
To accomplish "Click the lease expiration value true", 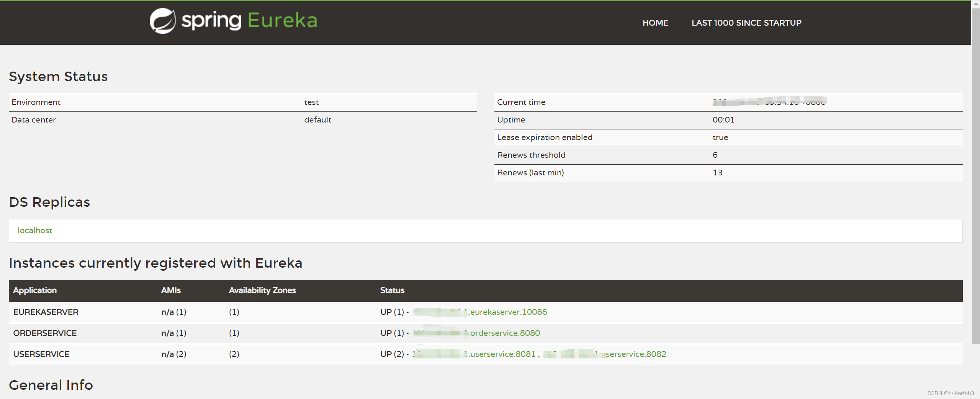I will 720,137.
